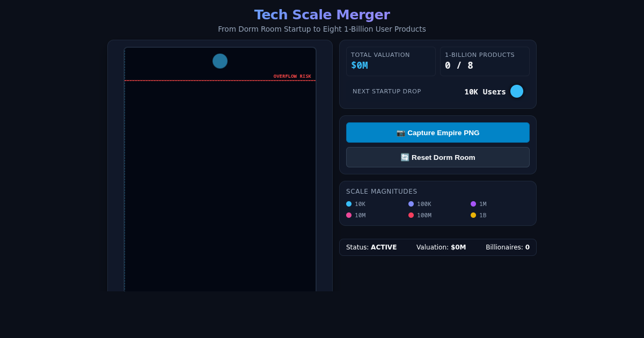The image size is (644, 338).
Task: Click the Reset Dorm Room button
Action: (x=438, y=157)
